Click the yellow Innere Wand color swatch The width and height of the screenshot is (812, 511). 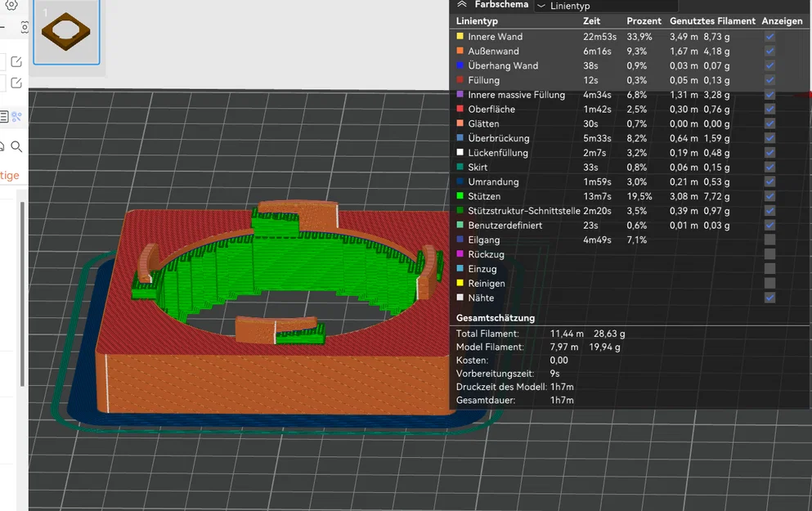click(460, 36)
